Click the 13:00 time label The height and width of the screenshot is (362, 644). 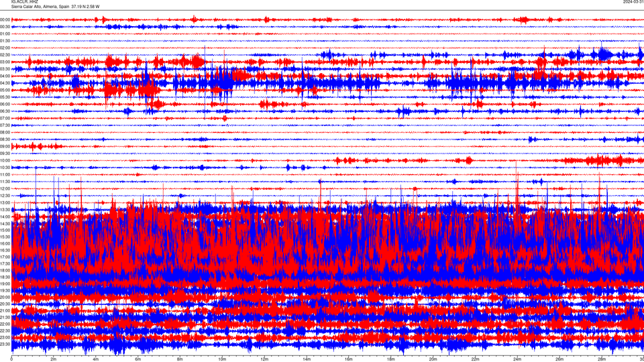click(x=5, y=202)
